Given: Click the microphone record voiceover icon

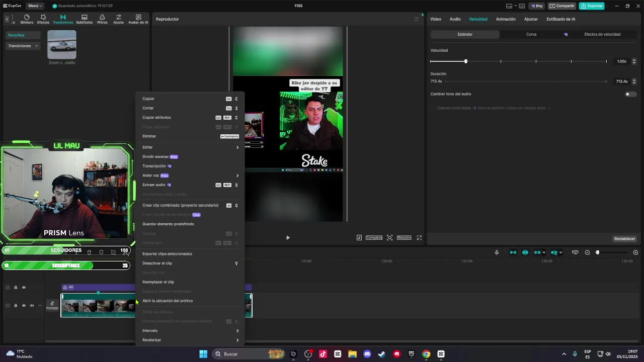Looking at the screenshot, I should (497, 252).
